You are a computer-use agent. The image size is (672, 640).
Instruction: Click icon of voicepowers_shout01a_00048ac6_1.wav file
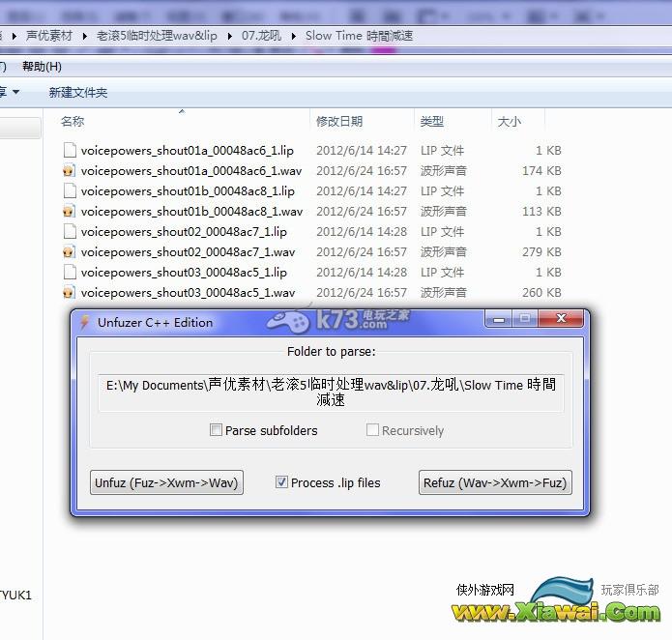click(x=69, y=170)
